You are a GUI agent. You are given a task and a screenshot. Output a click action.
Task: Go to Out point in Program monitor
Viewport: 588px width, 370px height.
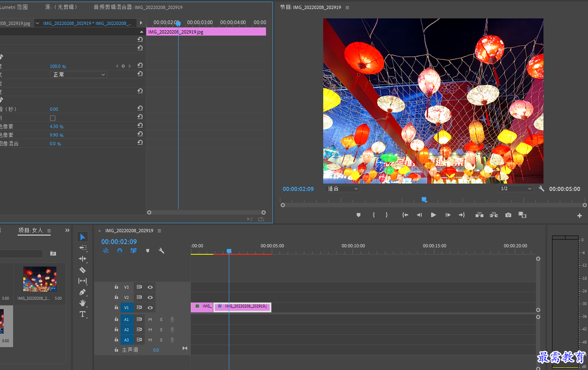462,215
